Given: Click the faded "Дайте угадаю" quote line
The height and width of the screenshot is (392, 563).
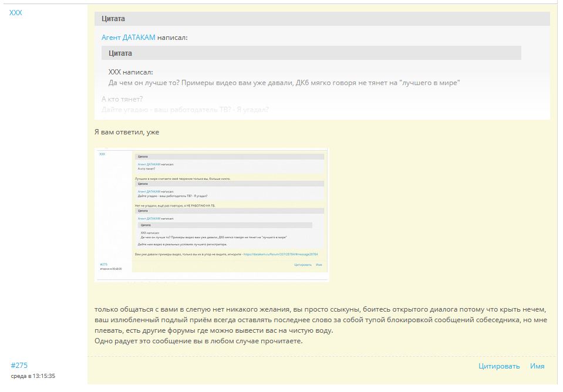Looking at the screenshot, I should tap(185, 109).
